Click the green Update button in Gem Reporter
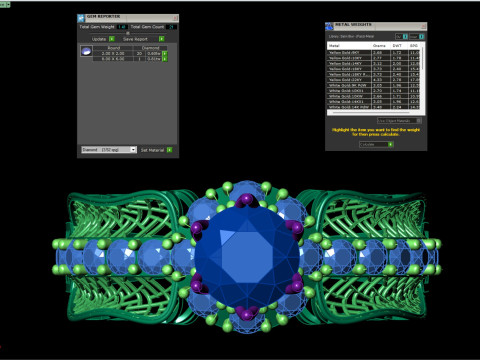 [112, 39]
